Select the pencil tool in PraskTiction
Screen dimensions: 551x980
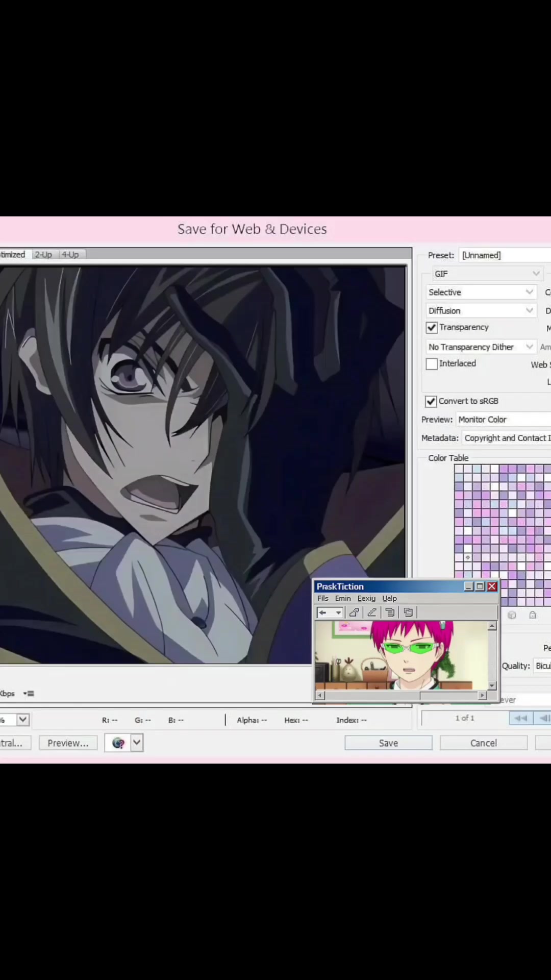click(372, 612)
